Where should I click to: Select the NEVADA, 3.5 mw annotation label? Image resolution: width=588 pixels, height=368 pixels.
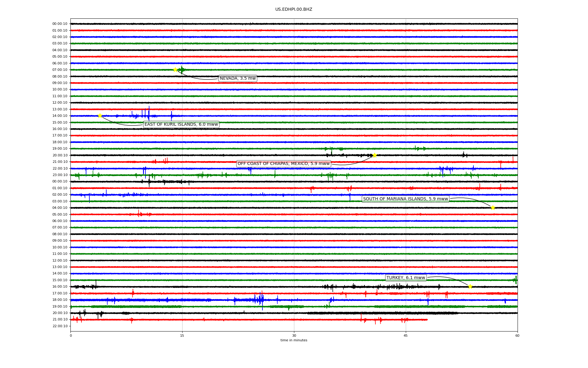[x=238, y=79]
